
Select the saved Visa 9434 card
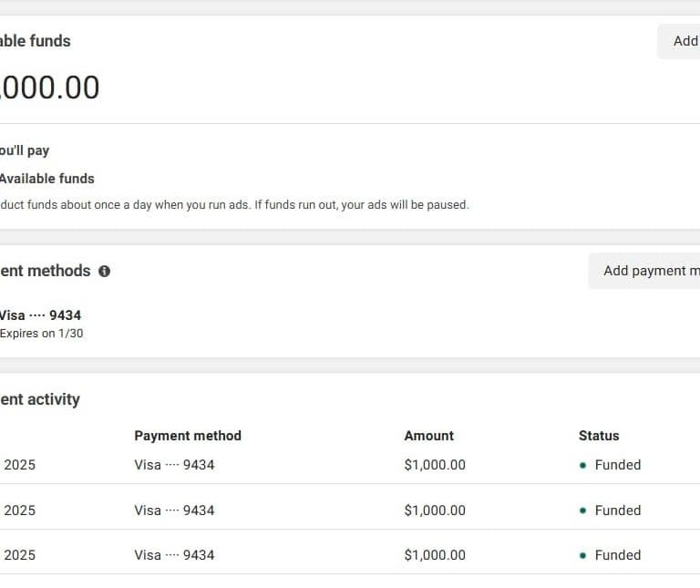pyautogui.click(x=40, y=315)
